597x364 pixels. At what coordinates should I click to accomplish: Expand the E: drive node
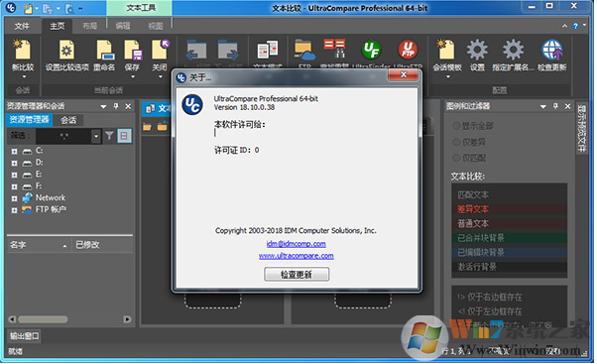point(14,176)
